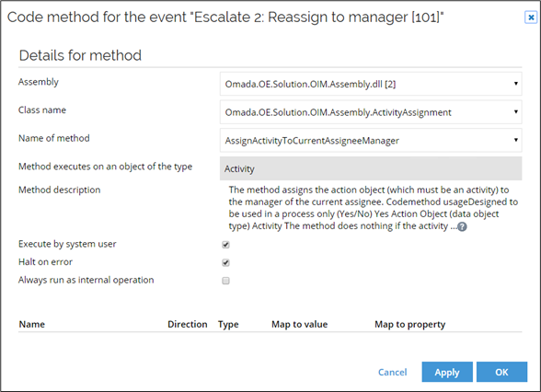Screen dimensions: 541x392
Task: Click the Map to property column header
Action: [x=410, y=324]
